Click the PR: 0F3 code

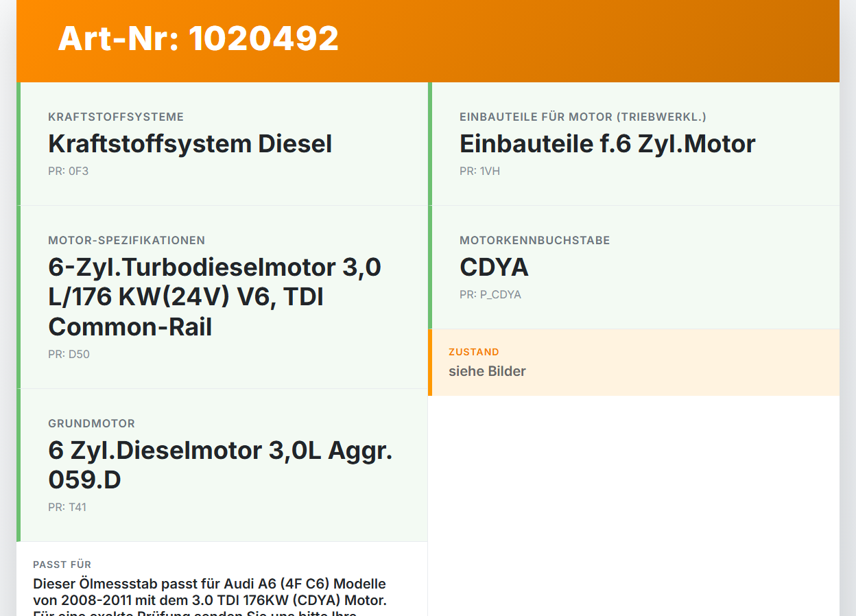(68, 171)
